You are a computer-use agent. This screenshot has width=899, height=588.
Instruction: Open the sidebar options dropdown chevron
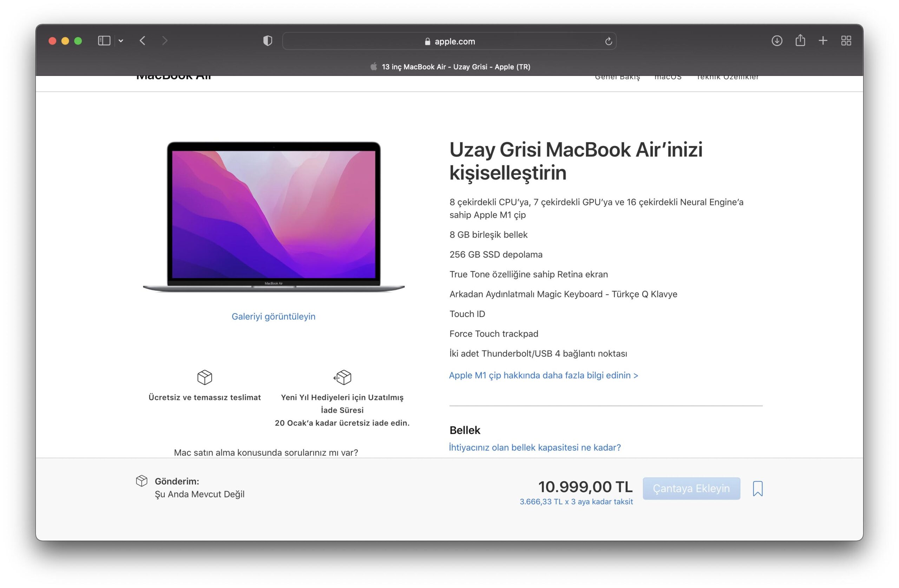pos(121,41)
